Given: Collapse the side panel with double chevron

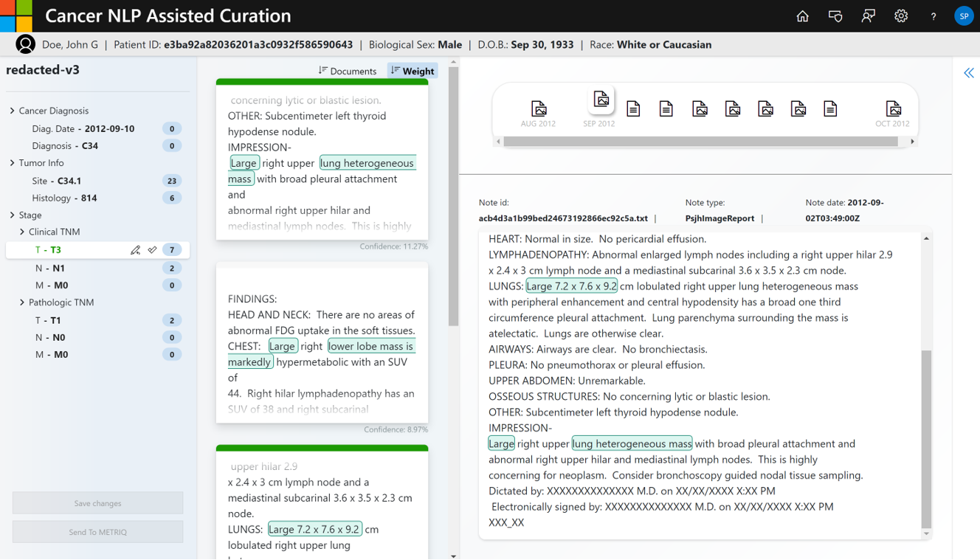Looking at the screenshot, I should (969, 72).
